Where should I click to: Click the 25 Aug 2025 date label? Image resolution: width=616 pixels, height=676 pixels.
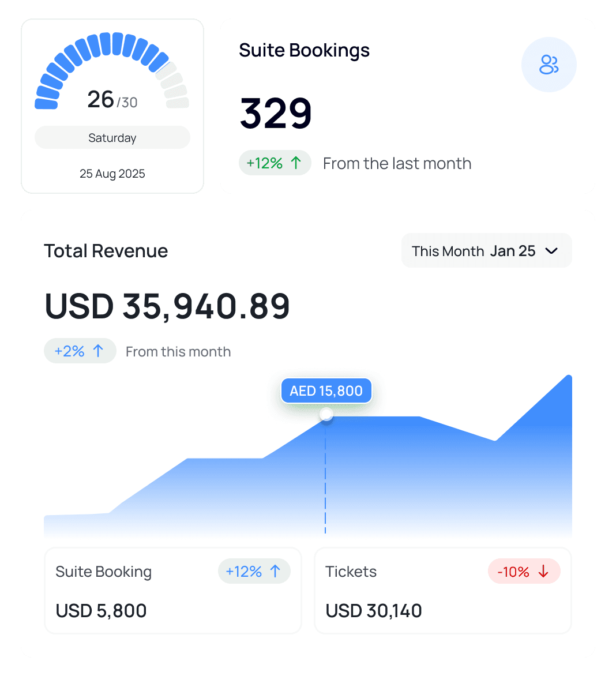[x=112, y=174]
